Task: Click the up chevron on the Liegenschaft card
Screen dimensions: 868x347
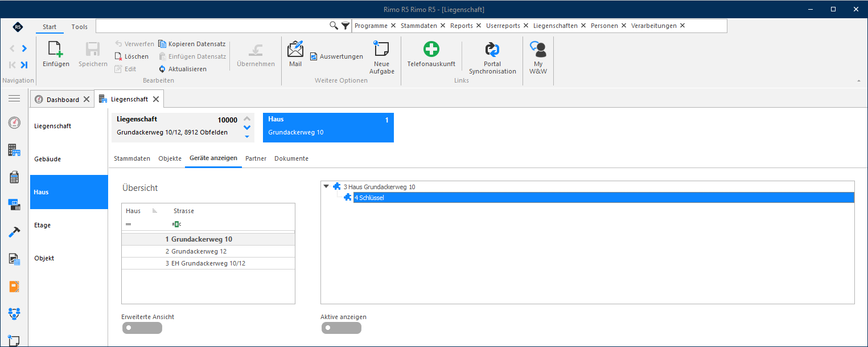Action: 247,119
